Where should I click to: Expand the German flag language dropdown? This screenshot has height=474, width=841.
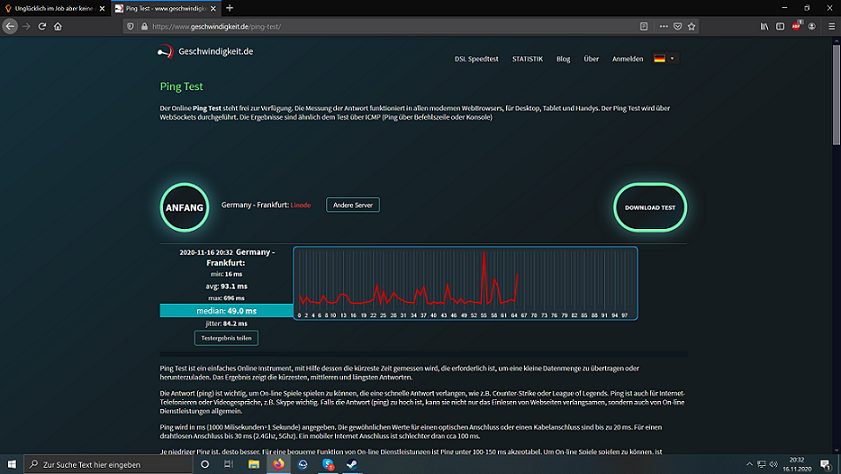click(x=664, y=59)
